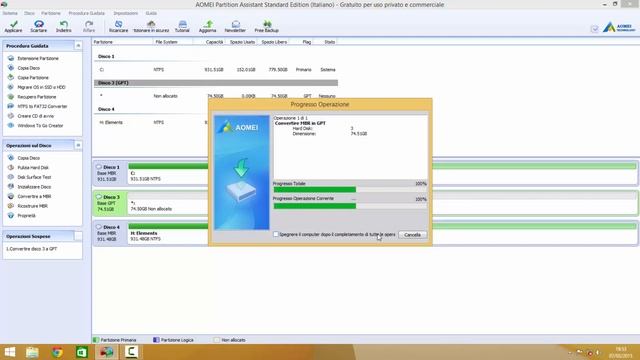Select the C: NTFS partition row
Viewport: 640px width, 360px height.
(x=216, y=70)
